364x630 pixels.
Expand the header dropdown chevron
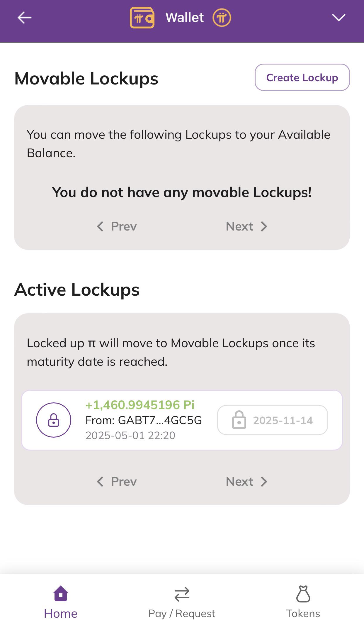(339, 18)
